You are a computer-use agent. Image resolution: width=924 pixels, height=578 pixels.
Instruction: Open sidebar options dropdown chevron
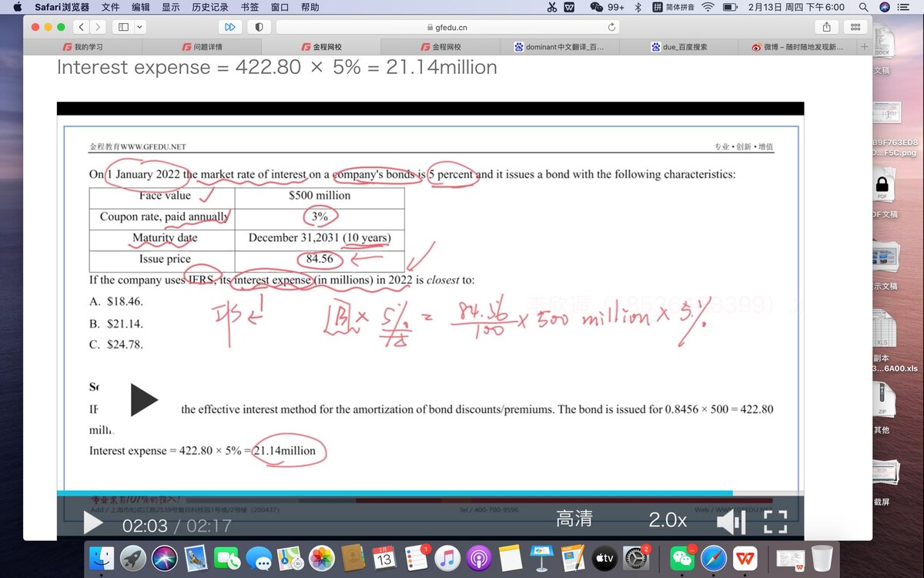click(x=139, y=27)
